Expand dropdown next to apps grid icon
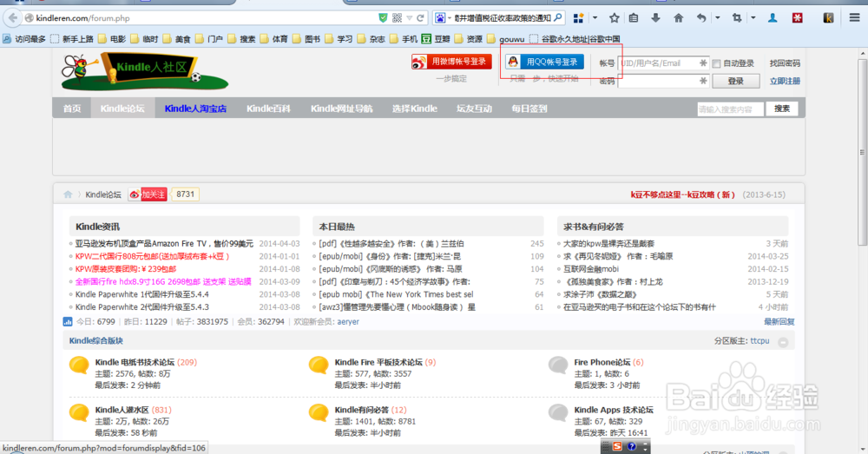This screenshot has width=868, height=454. 595,17
